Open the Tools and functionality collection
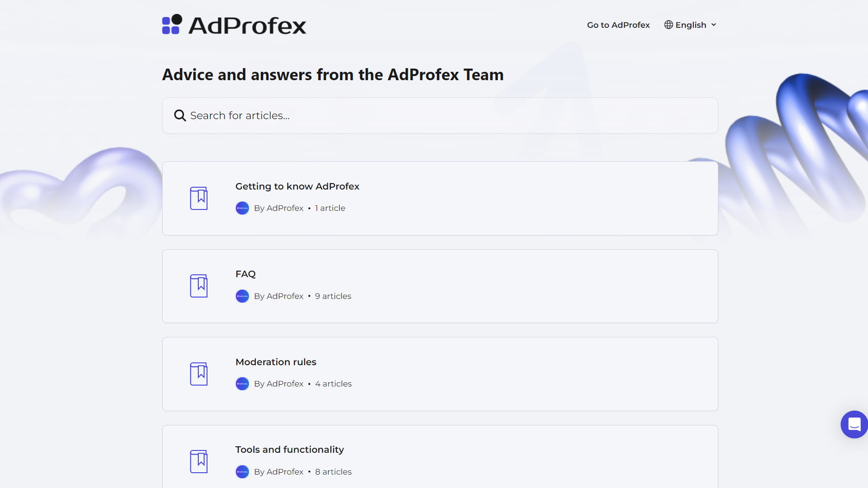This screenshot has height=488, width=868. [440, 456]
